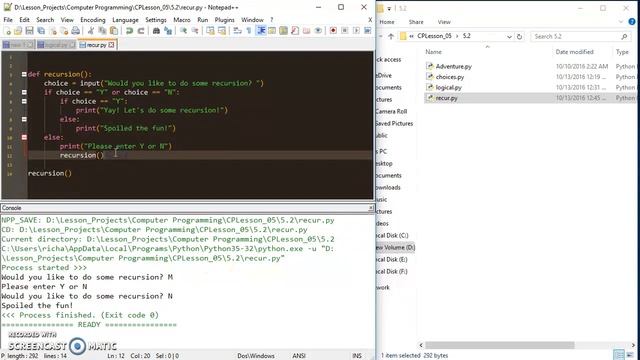The image size is (640, 360).
Task: Click the synchronize horizontal scrolling icon
Action: [222, 31]
